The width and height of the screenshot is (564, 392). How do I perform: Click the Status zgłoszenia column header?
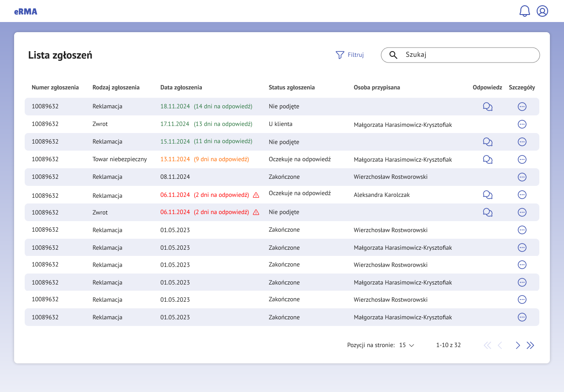pos(292,88)
